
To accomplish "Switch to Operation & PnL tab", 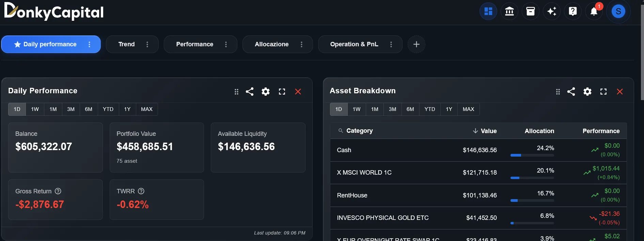I will (354, 44).
